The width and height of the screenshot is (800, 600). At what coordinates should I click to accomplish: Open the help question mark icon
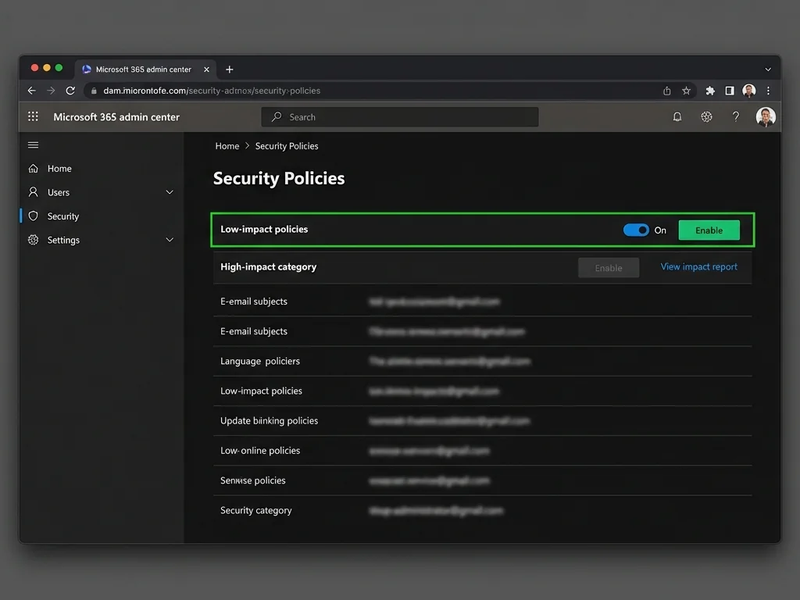[x=736, y=117]
